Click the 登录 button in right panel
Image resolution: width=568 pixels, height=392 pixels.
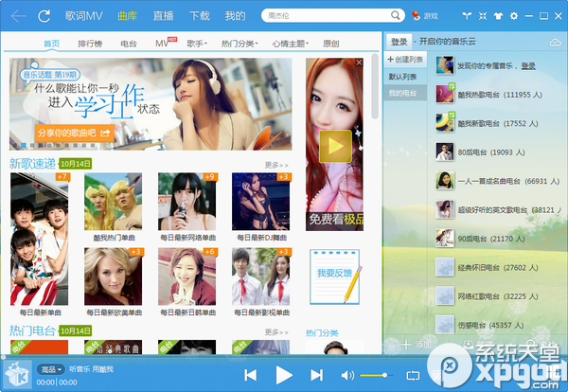click(399, 42)
